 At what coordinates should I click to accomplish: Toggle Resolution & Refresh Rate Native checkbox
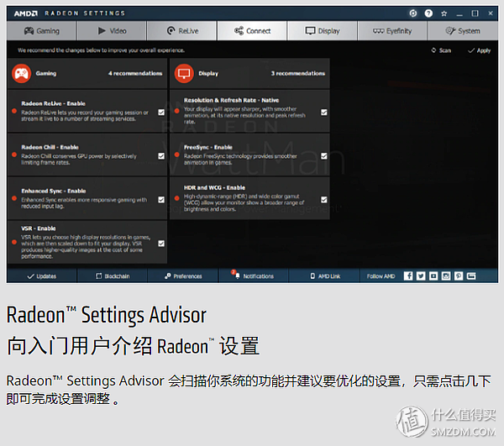pos(324,113)
